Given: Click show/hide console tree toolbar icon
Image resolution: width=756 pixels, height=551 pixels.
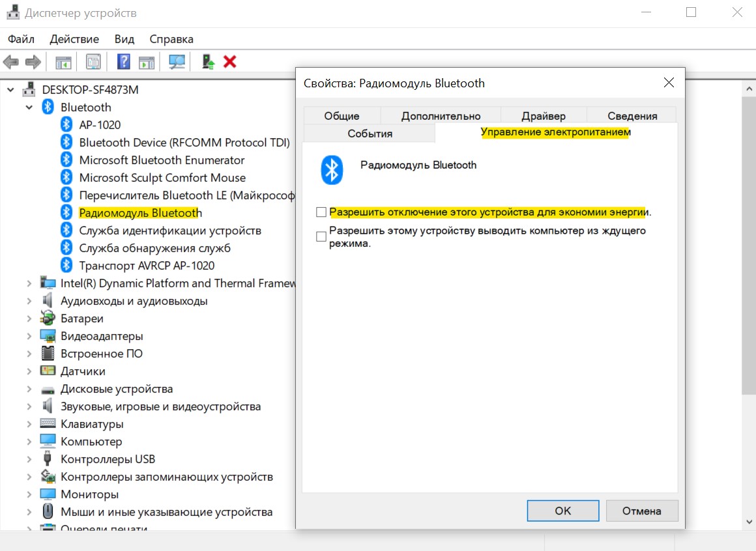Looking at the screenshot, I should [x=63, y=62].
